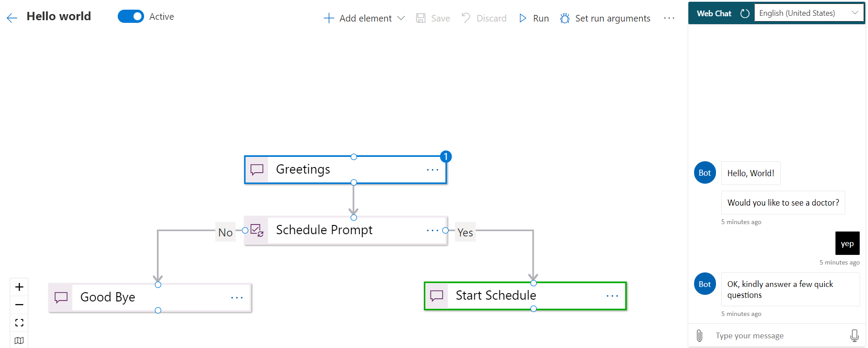
Task: Open the Add element dropdown
Action: pos(364,18)
